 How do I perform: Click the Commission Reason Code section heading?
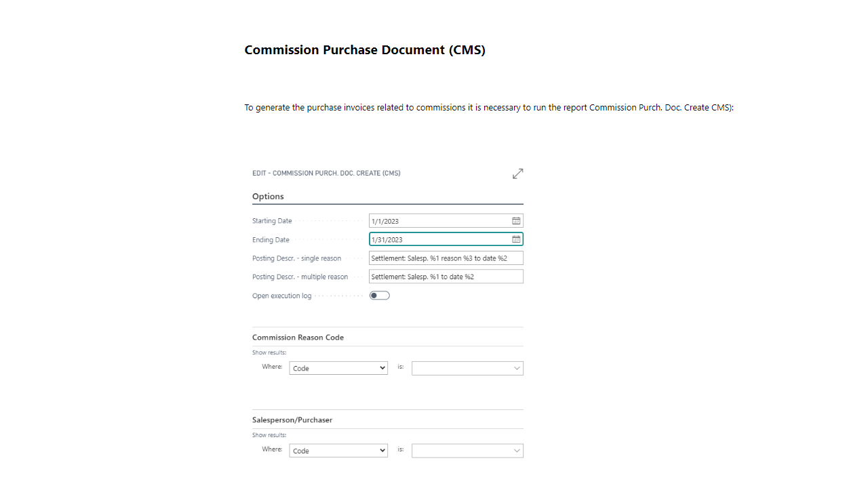click(298, 338)
